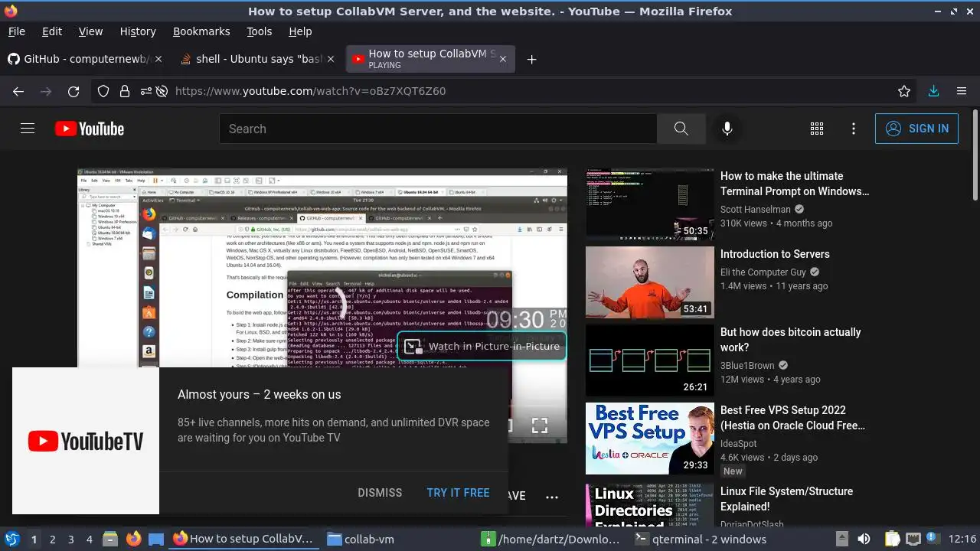980x551 pixels.
Task: Open the three-dot more actions under the video
Action: coord(552,497)
